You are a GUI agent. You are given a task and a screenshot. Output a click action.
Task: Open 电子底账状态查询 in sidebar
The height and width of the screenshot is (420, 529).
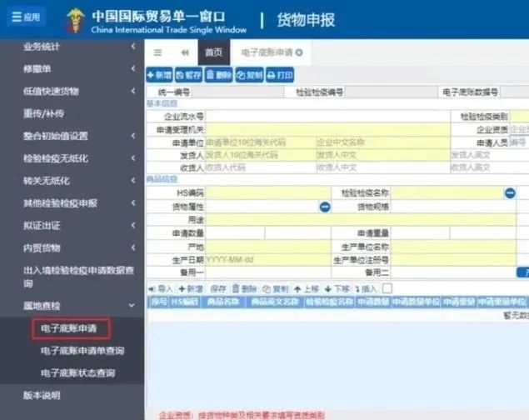tap(78, 373)
